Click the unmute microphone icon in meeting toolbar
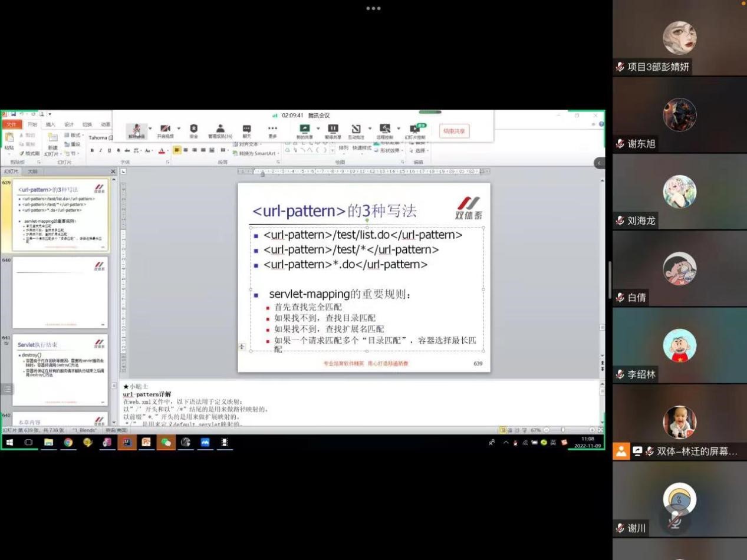 tap(136, 130)
